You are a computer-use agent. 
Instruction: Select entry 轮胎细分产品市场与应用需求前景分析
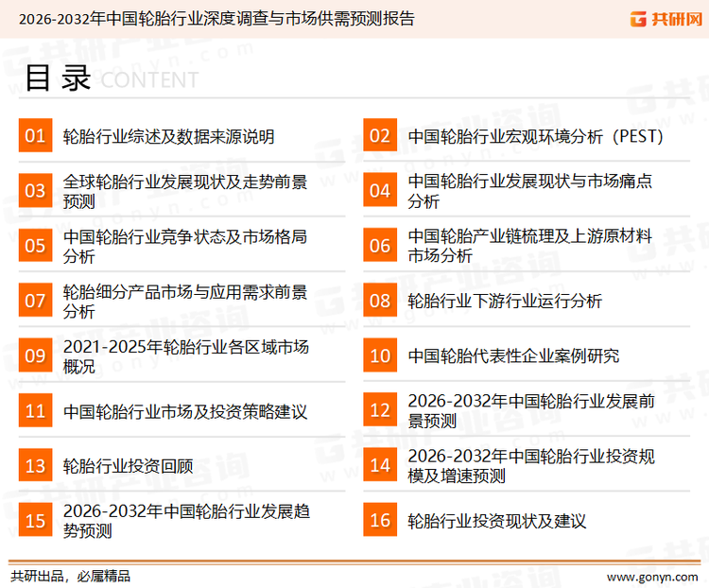point(185,302)
